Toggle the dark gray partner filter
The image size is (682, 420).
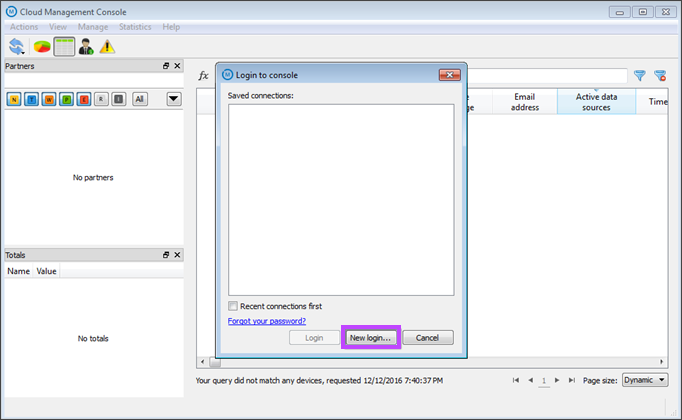[x=118, y=100]
